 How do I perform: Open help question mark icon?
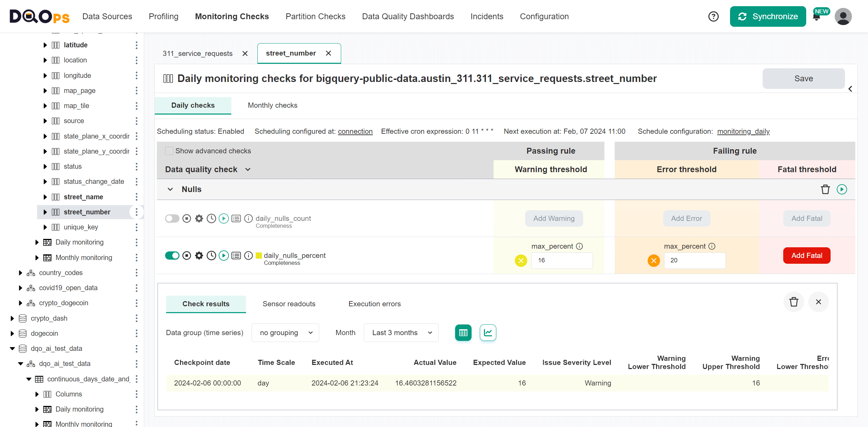pos(713,16)
